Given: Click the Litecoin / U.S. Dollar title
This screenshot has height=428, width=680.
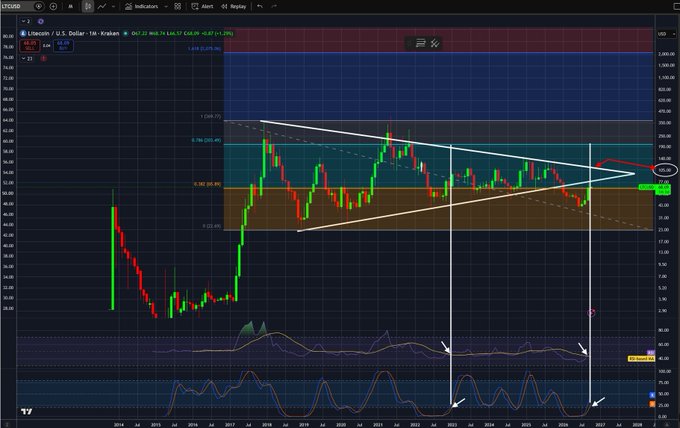Looking at the screenshot, I should pyautogui.click(x=73, y=33).
